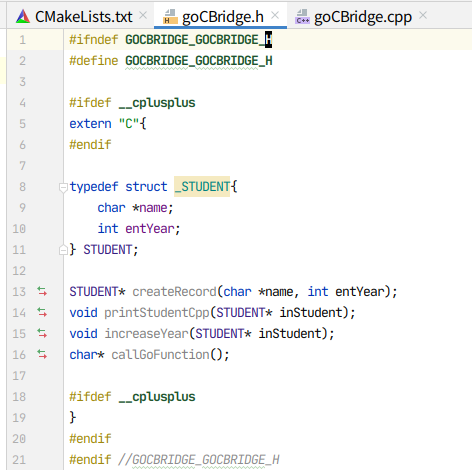Image resolution: width=472 pixels, height=470 pixels.
Task: Click the createRecord function name
Action: click(x=174, y=292)
